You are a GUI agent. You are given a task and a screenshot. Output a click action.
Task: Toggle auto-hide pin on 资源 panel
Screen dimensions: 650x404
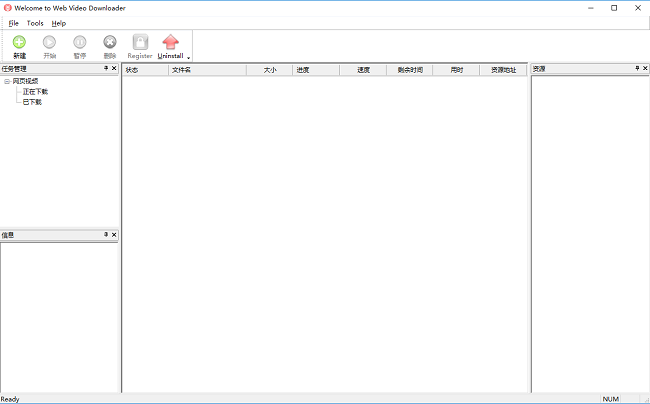635,68
